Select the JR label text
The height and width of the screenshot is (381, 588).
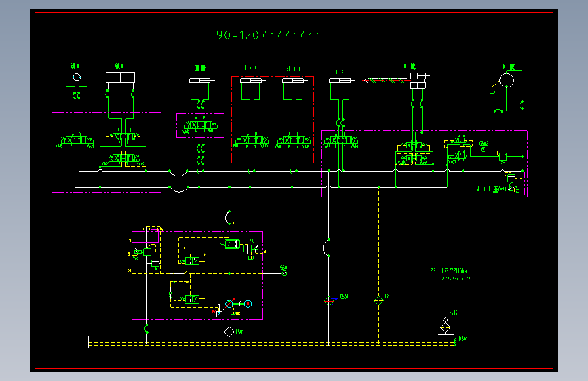[x=387, y=297]
